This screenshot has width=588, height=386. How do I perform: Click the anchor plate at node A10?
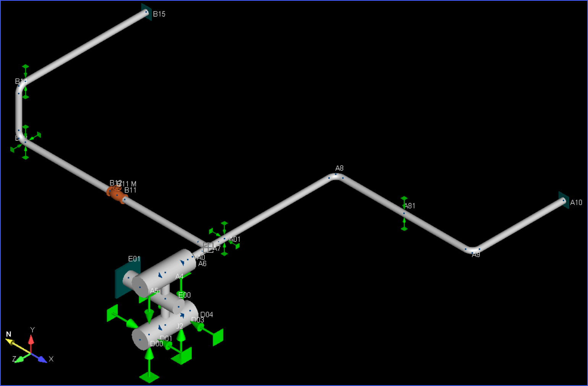point(564,200)
